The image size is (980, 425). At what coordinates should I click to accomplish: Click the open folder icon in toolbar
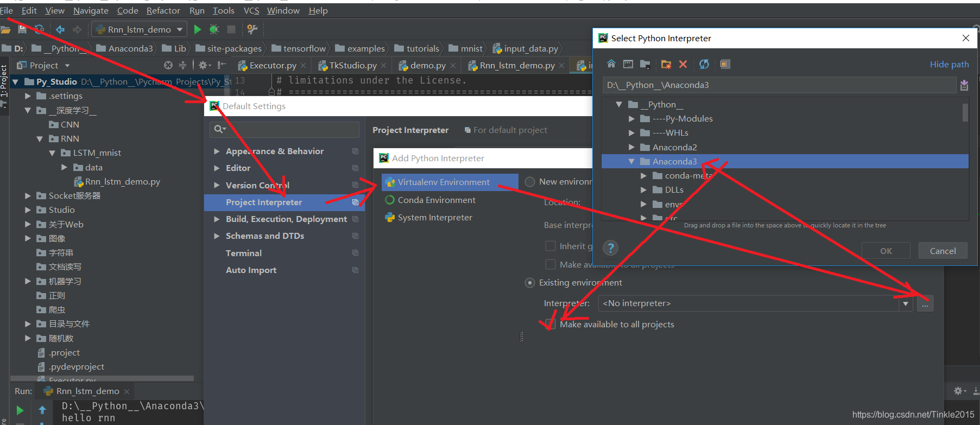click(5, 29)
